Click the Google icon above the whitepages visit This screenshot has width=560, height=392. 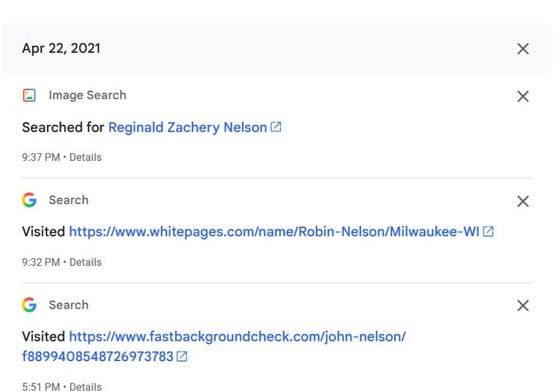pos(30,200)
